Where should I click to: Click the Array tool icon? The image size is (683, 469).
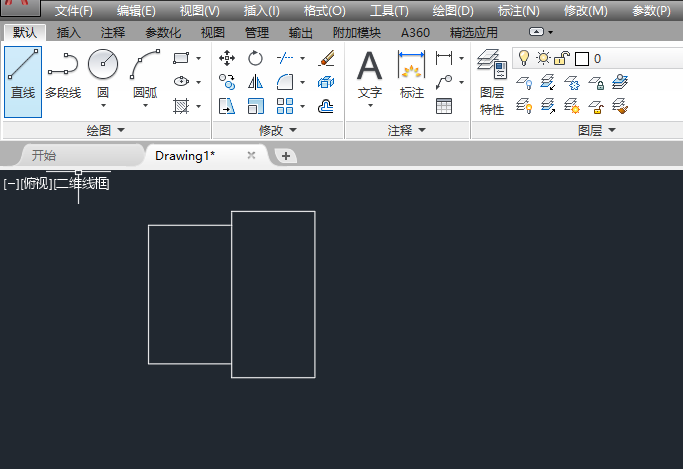coord(285,106)
